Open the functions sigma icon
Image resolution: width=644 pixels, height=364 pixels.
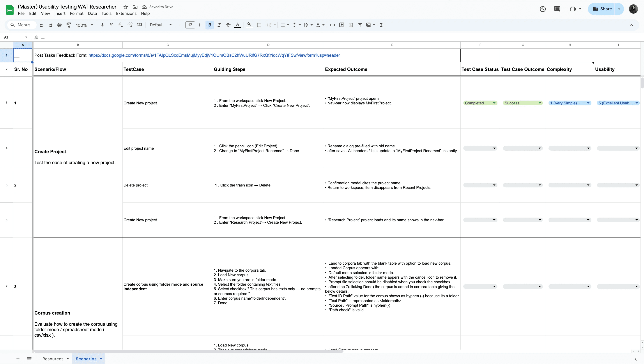tap(381, 25)
